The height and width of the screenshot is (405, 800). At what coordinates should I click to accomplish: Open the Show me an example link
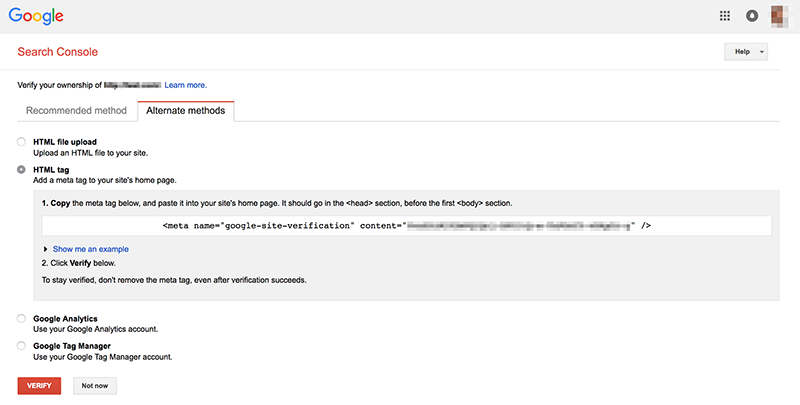[91, 249]
